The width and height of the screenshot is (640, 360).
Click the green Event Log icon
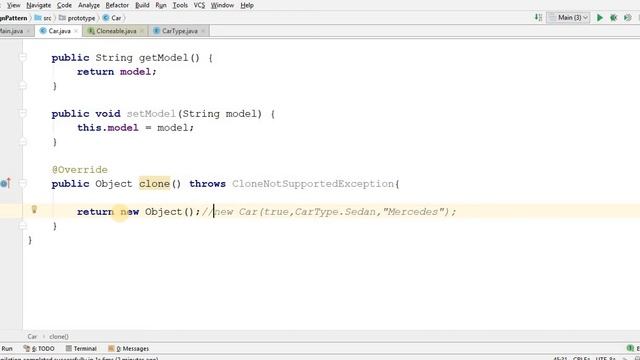(x=630, y=348)
